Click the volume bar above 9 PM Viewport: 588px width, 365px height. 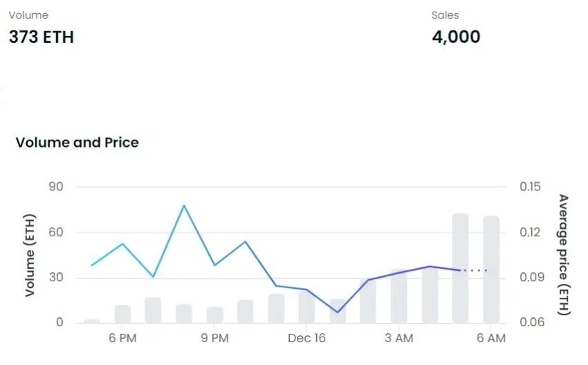(215, 314)
